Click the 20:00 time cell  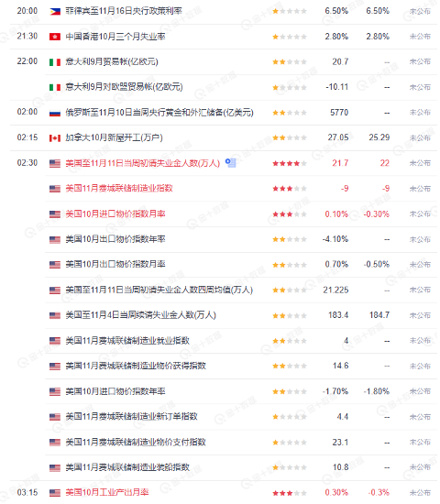coord(27,11)
